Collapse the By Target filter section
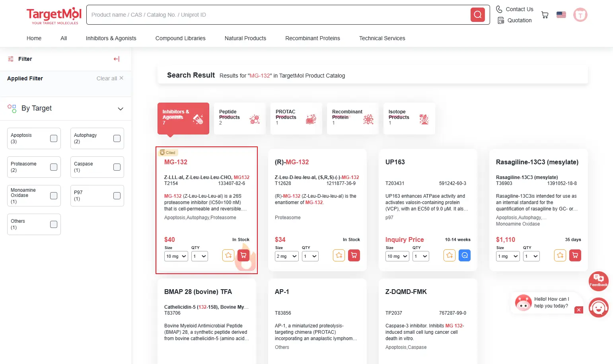 [121, 109]
